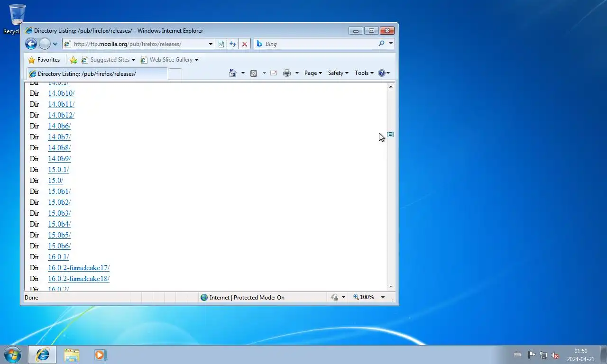Click the Add to Favorites Bar icon
The height and width of the screenshot is (364, 607).
(74, 60)
